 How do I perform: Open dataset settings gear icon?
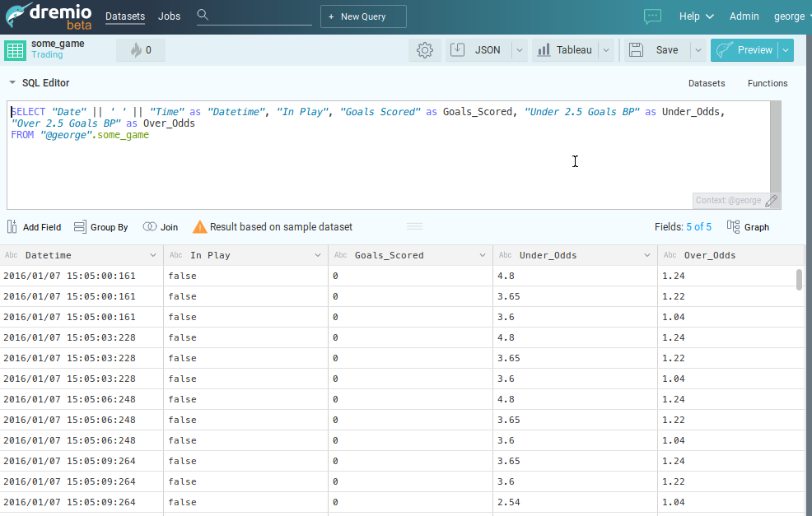point(425,50)
